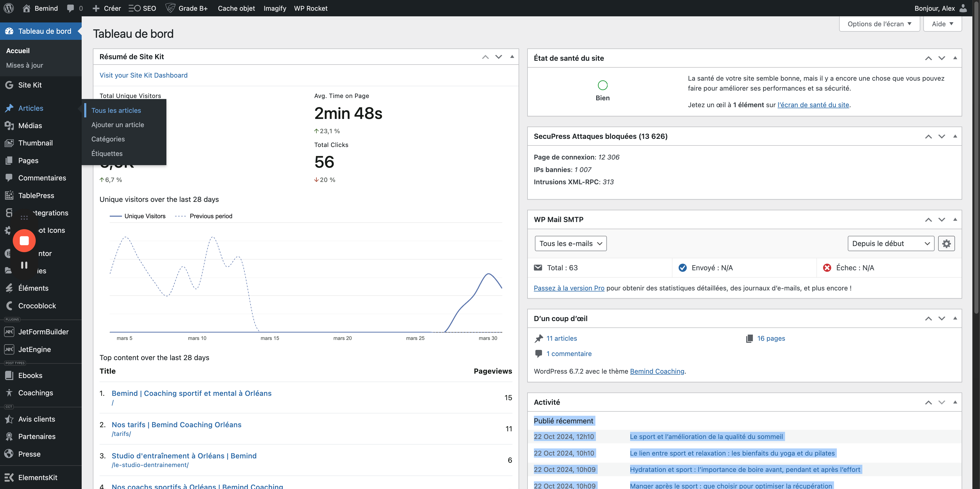Image resolution: width=980 pixels, height=489 pixels.
Task: Select Tous les articles submenu item
Action: click(116, 110)
